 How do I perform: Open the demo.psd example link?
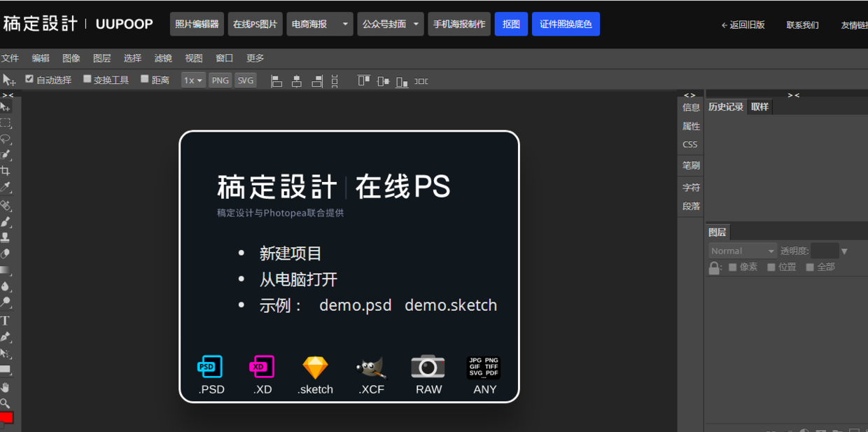click(356, 305)
